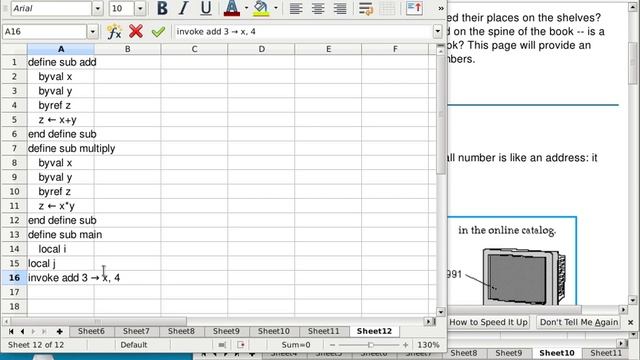Click the Sum=0 status field
This screenshot has height=360, width=640.
pos(296,345)
